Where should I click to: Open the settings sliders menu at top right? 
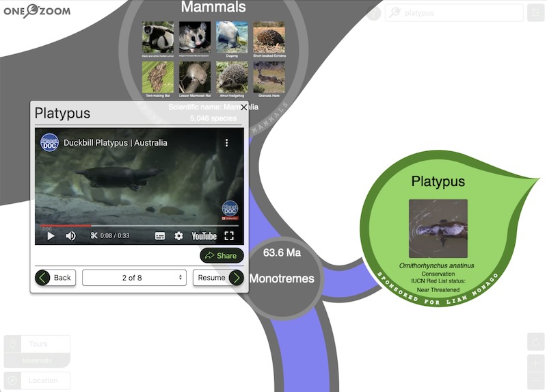click(x=535, y=13)
